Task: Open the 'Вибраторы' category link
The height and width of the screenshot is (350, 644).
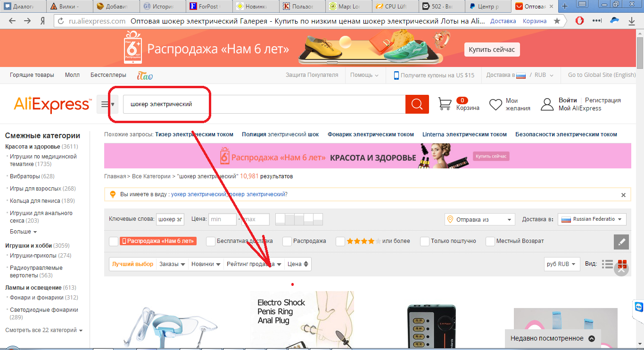Action: point(25,176)
